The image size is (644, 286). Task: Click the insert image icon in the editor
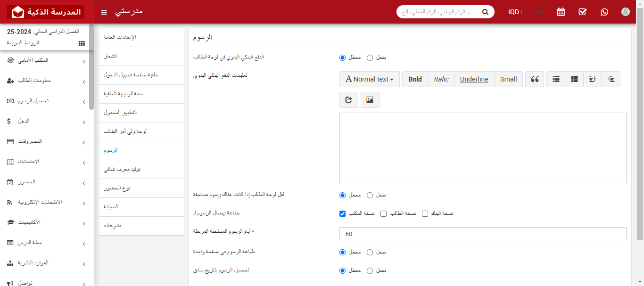coord(370,99)
